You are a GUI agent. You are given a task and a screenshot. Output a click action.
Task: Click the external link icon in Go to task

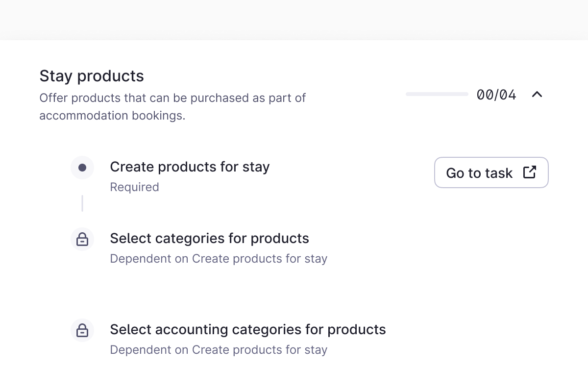click(530, 172)
